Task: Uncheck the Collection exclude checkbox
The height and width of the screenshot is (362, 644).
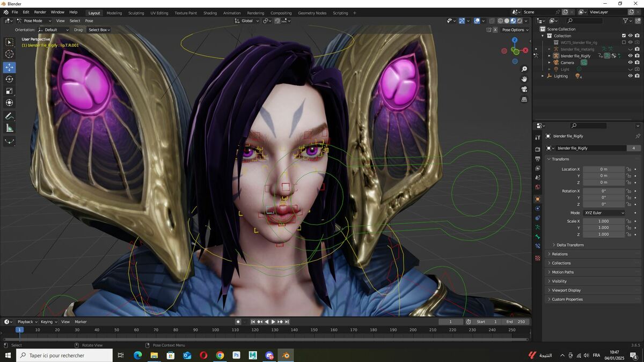Action: (x=624, y=36)
